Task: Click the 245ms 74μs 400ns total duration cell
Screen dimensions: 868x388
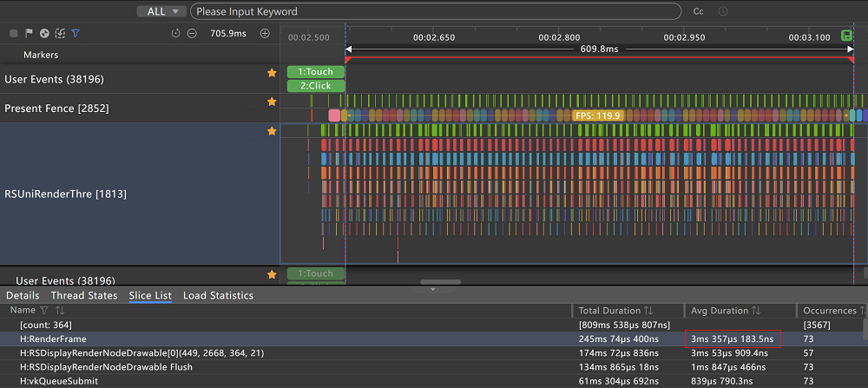Action: click(619, 339)
